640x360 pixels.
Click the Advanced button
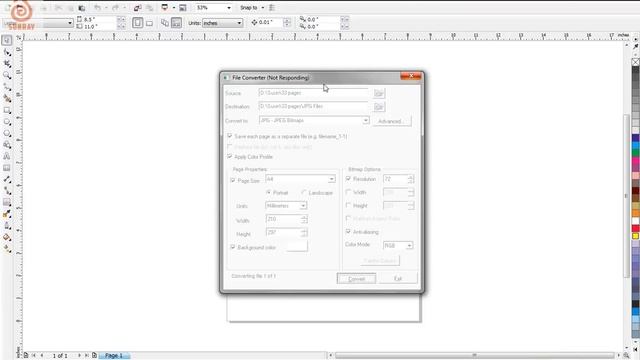tap(391, 121)
